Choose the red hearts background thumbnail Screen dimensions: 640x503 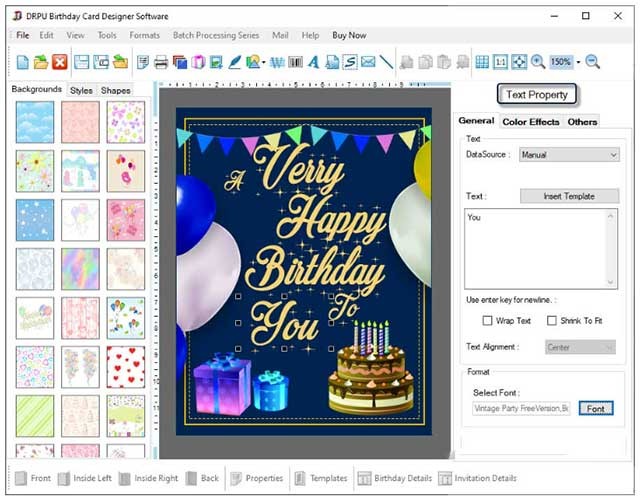pos(126,367)
